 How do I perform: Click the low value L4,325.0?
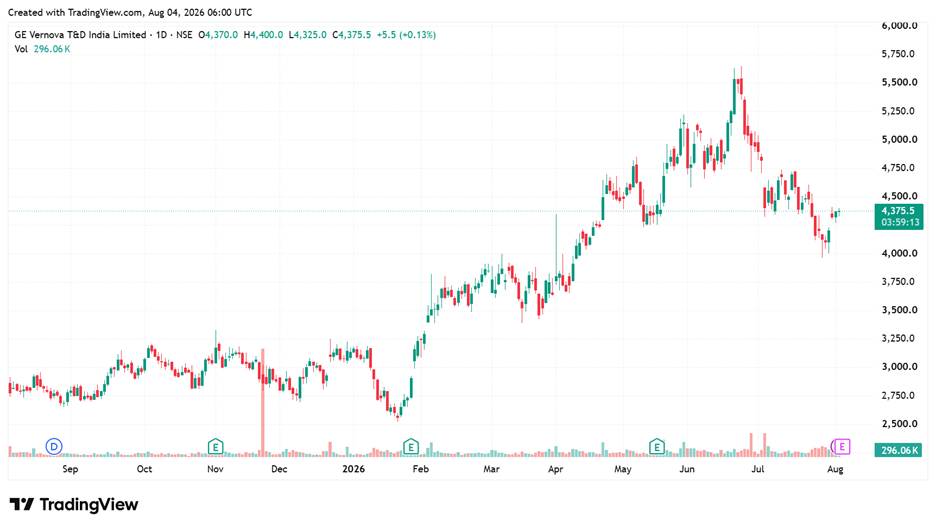pos(307,35)
